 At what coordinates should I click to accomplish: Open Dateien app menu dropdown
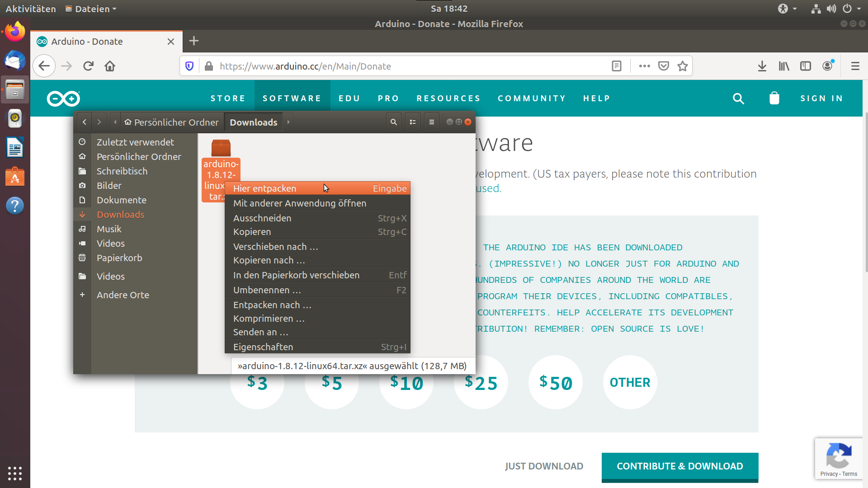91,9
